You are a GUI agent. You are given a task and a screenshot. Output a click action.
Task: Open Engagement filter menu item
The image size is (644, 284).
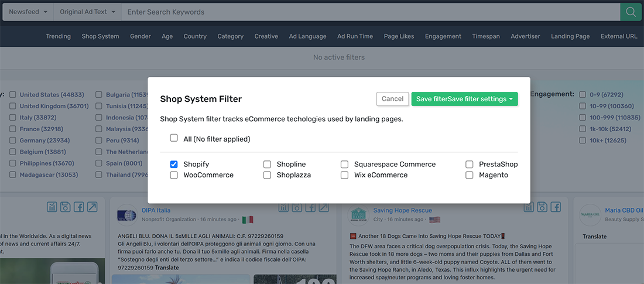(x=443, y=36)
